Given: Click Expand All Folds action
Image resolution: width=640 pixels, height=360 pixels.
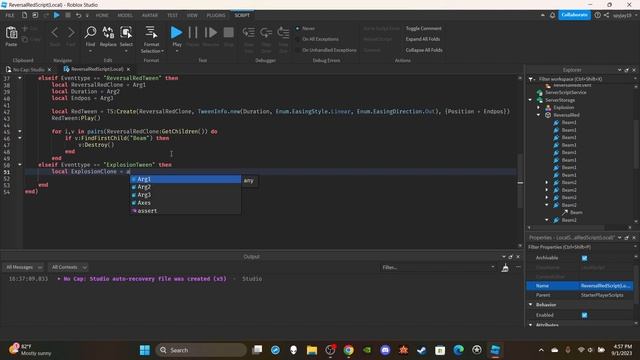Looking at the screenshot, I should tap(423, 39).
